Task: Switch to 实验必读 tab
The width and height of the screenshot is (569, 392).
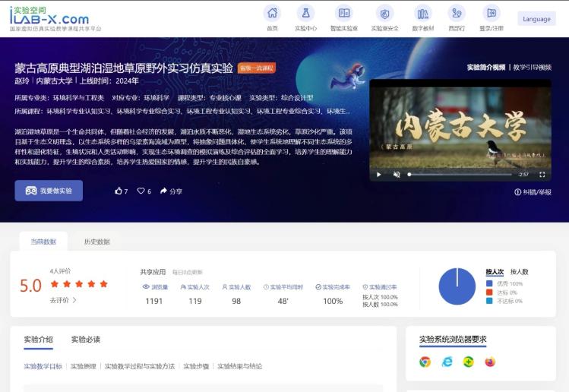Action: click(x=86, y=340)
